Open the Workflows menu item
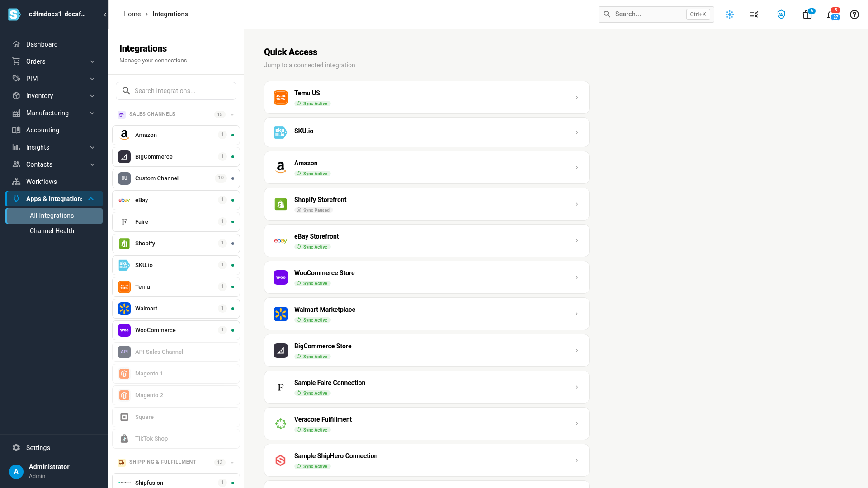 [54, 182]
